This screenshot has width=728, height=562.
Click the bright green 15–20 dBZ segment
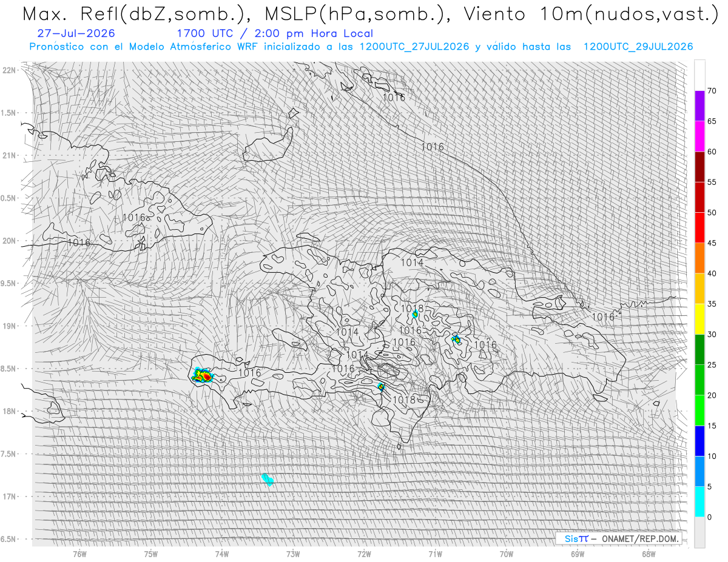(x=699, y=410)
